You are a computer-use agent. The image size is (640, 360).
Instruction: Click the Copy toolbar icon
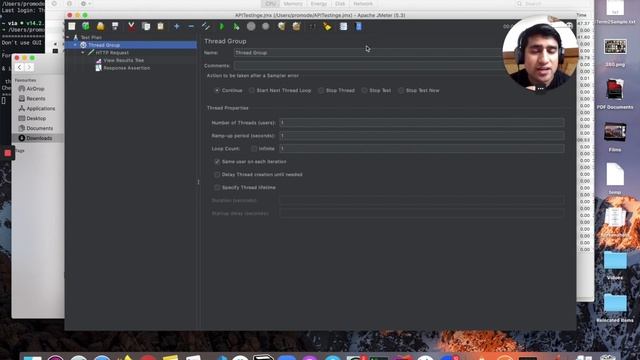pos(146,27)
